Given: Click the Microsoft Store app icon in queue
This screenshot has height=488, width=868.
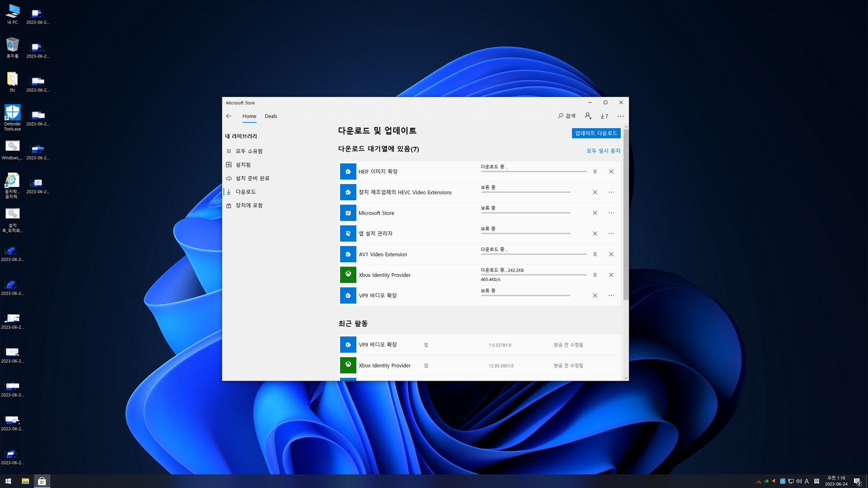Looking at the screenshot, I should [x=348, y=213].
